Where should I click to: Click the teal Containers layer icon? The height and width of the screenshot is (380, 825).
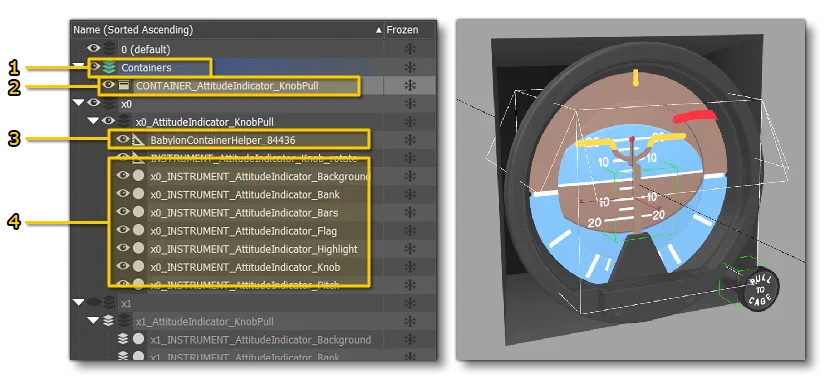pyautogui.click(x=109, y=67)
